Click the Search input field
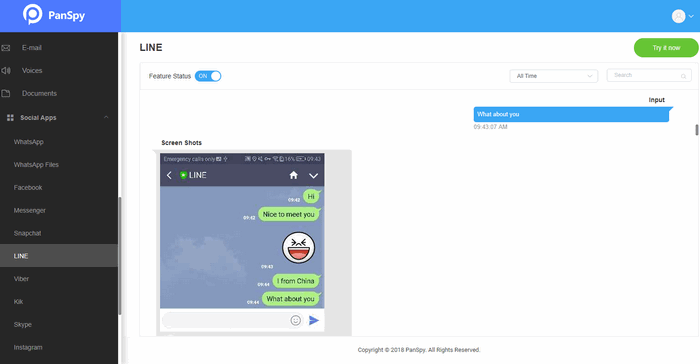The width and height of the screenshot is (700, 364). 649,75
